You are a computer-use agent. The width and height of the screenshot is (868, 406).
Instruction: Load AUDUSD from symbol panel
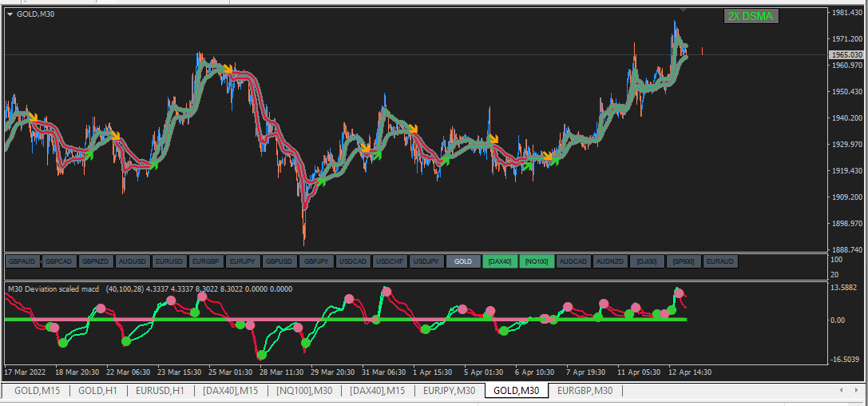point(133,261)
